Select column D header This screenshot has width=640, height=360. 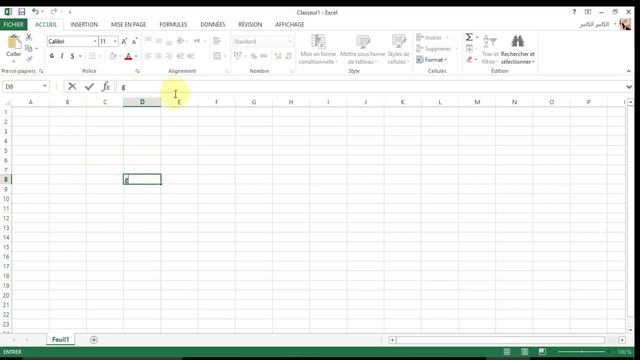142,102
